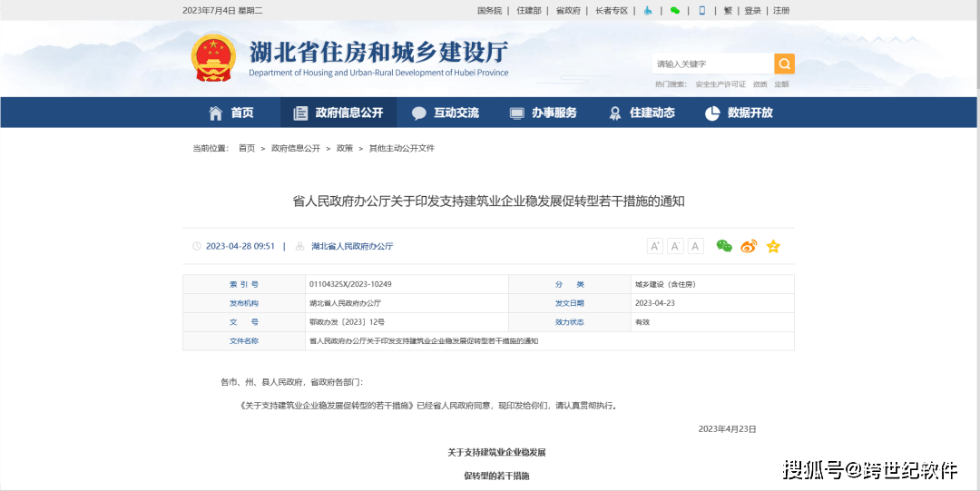
Task: Click the 文件名称 table label
Action: coord(244,341)
